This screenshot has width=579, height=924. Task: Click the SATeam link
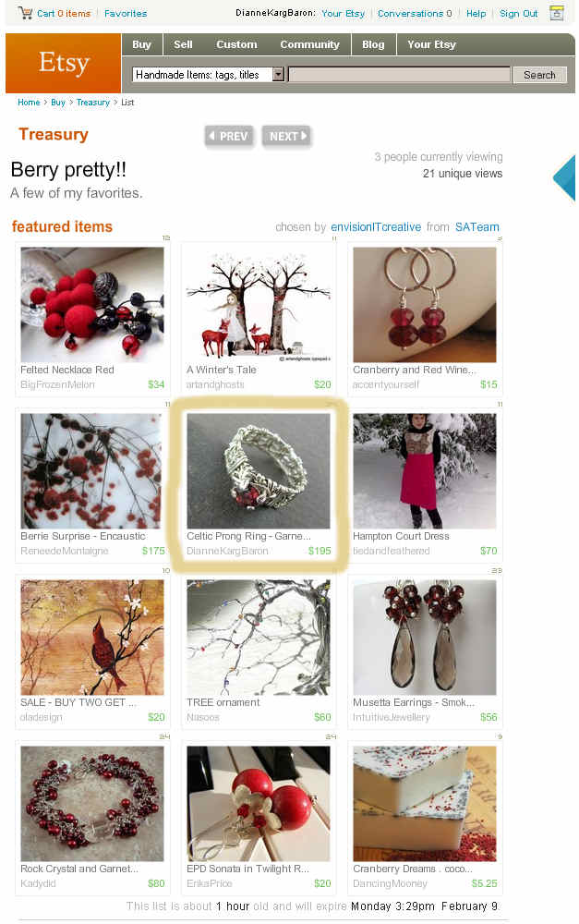pos(477,227)
